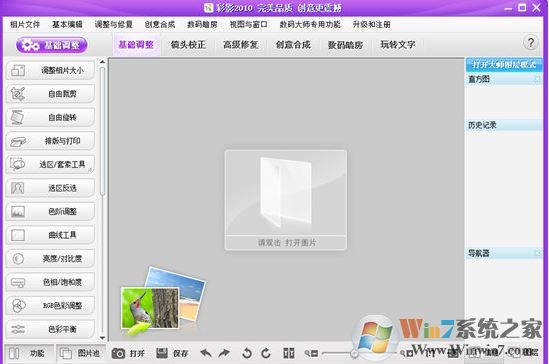Switch to the 创意合成 tab below menu bar
The width and height of the screenshot is (549, 364).
point(293,45)
